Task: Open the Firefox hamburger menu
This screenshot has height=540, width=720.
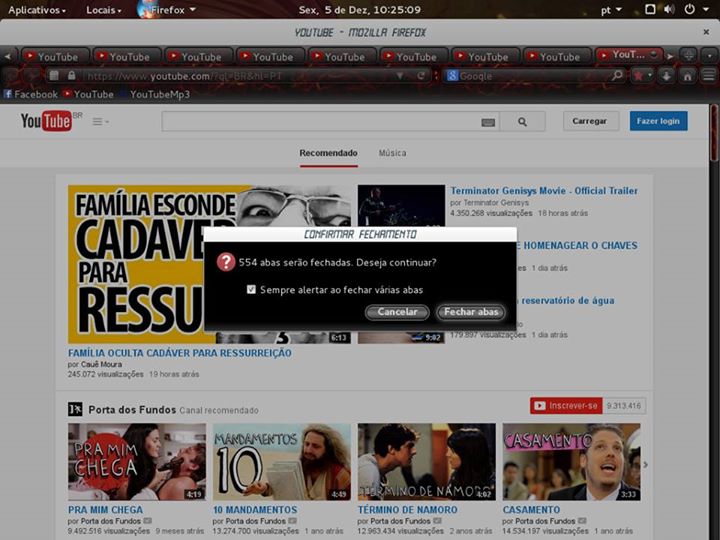Action: 709,75
